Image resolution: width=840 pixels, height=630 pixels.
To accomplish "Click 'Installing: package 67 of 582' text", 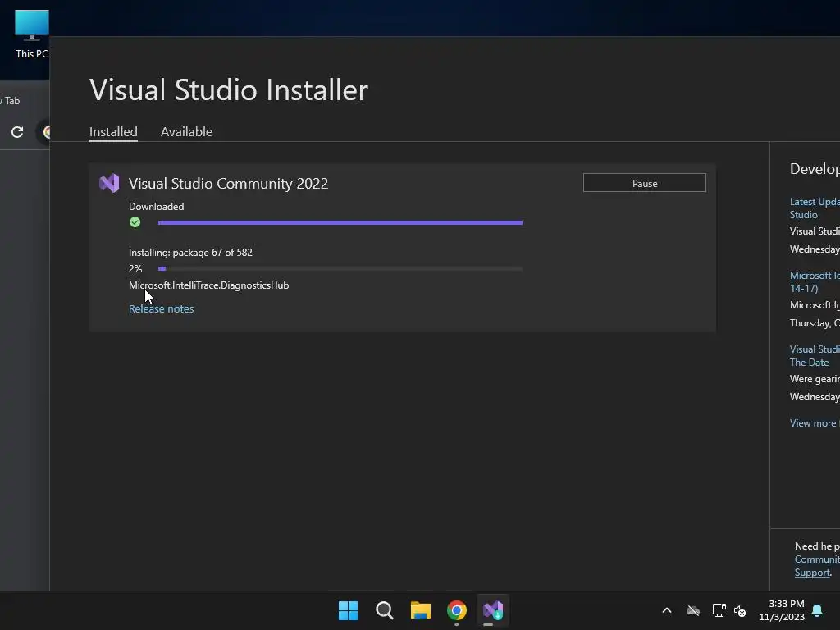I will click(190, 253).
